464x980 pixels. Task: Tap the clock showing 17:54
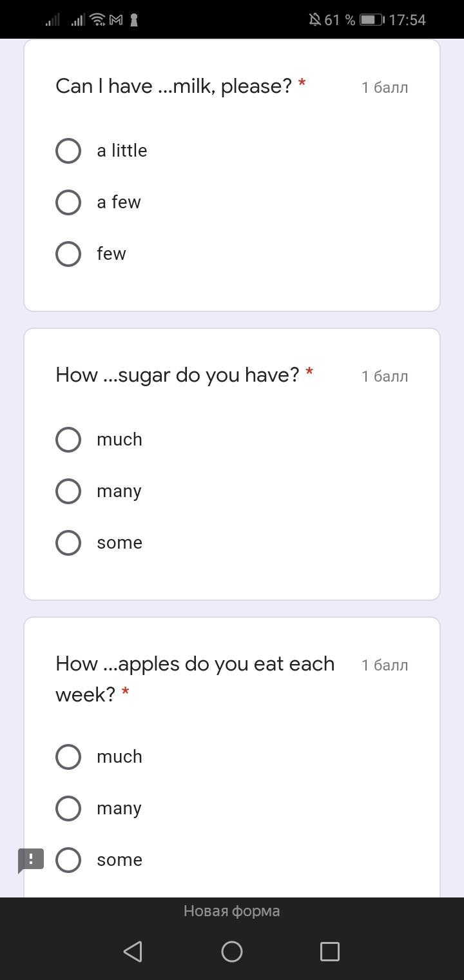[x=407, y=20]
